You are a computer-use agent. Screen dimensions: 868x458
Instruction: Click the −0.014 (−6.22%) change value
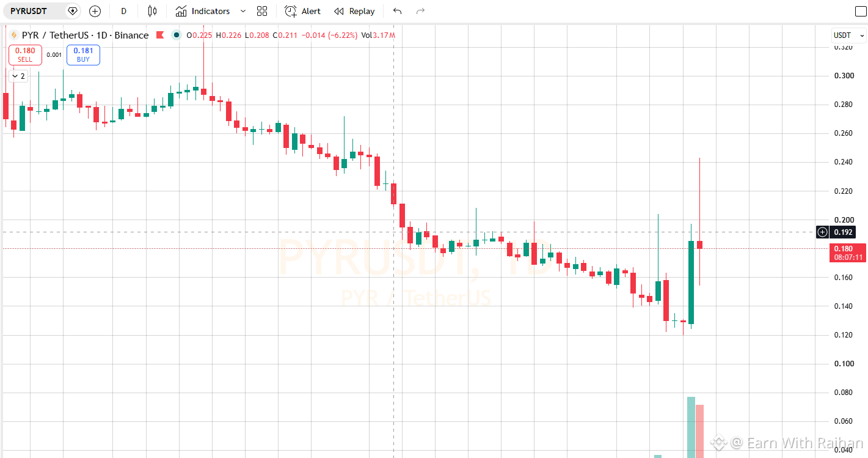tap(329, 35)
